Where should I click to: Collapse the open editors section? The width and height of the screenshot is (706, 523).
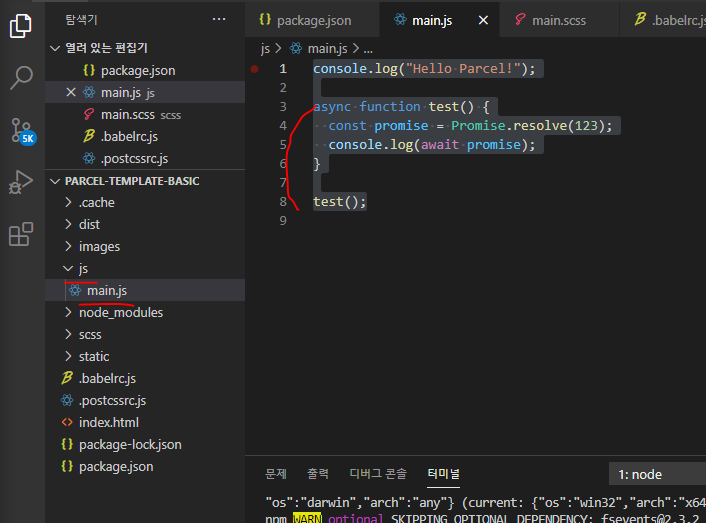(x=55, y=48)
